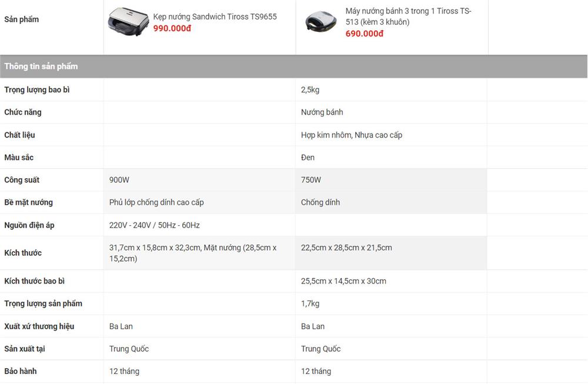The height and width of the screenshot is (384, 588).
Task: Select the Hợp kim nhôm, Nhựa cao cấp value
Action: click(352, 135)
